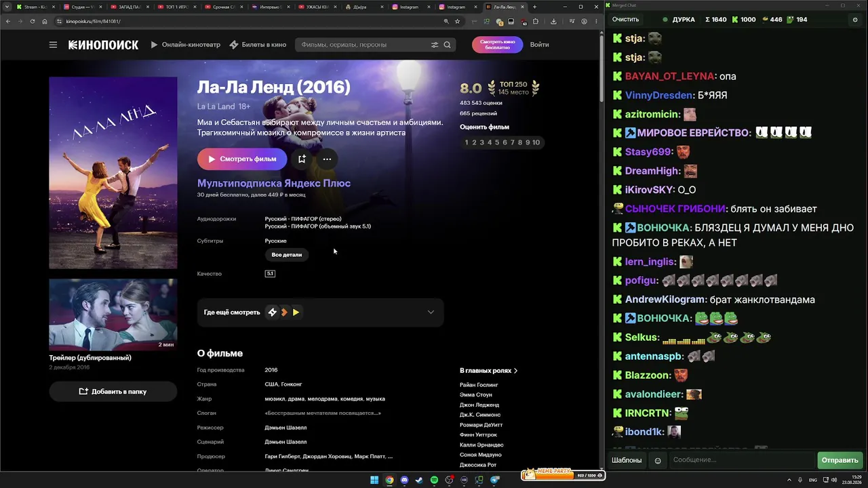Open Telegram from the taskbar
868x488 pixels.
pos(494,480)
